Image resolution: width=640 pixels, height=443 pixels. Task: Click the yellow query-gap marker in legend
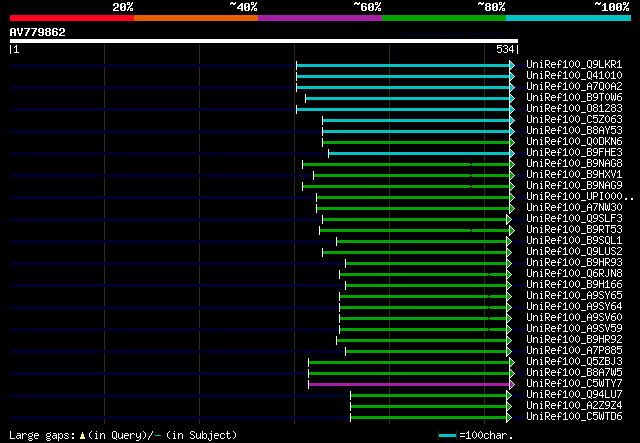[82, 436]
